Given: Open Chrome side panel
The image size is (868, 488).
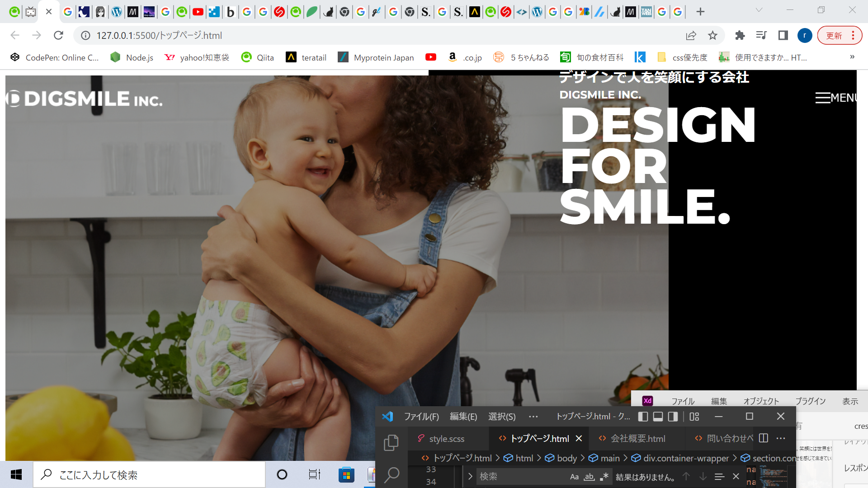Looking at the screenshot, I should pos(783,35).
